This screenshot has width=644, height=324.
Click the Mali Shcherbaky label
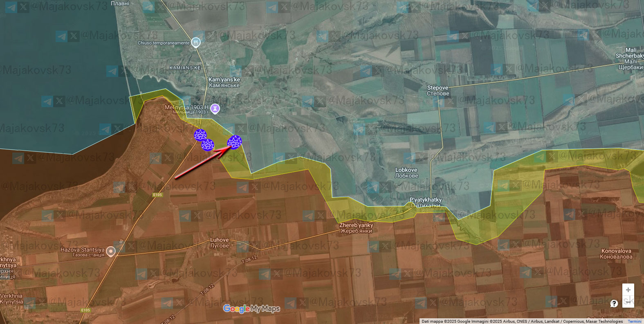630,59
